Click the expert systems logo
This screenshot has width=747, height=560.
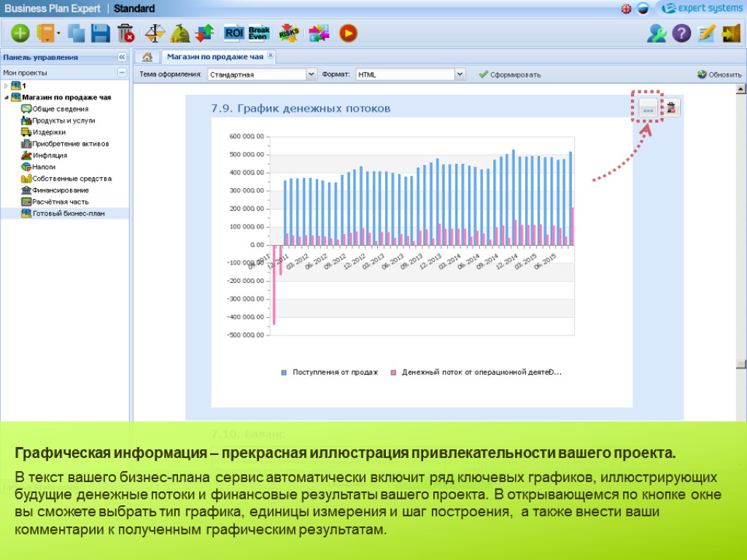701,8
